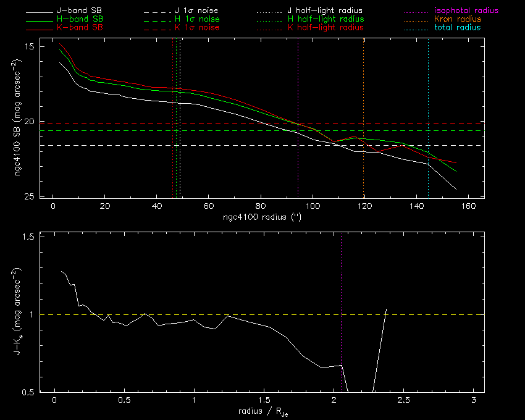The height and width of the screenshot is (420, 525).
Task: Click the 'H half-light radius' legend entry
Action: 325,20
